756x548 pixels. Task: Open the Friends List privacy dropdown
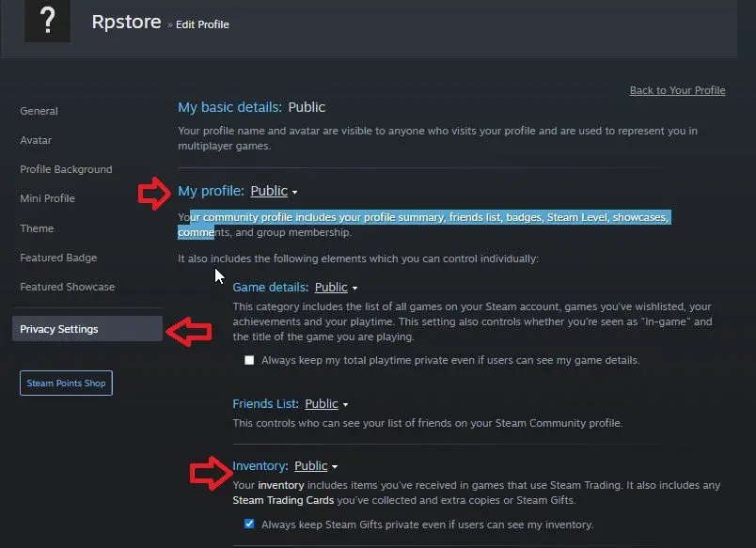(x=326, y=404)
